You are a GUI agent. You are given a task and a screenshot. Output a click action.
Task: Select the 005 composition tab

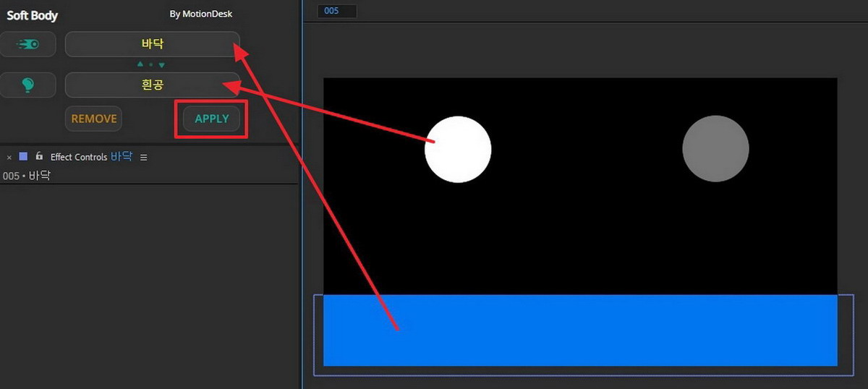337,11
